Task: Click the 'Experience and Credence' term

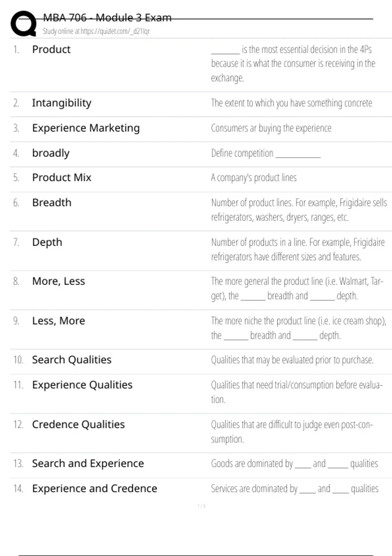Action: click(x=95, y=489)
